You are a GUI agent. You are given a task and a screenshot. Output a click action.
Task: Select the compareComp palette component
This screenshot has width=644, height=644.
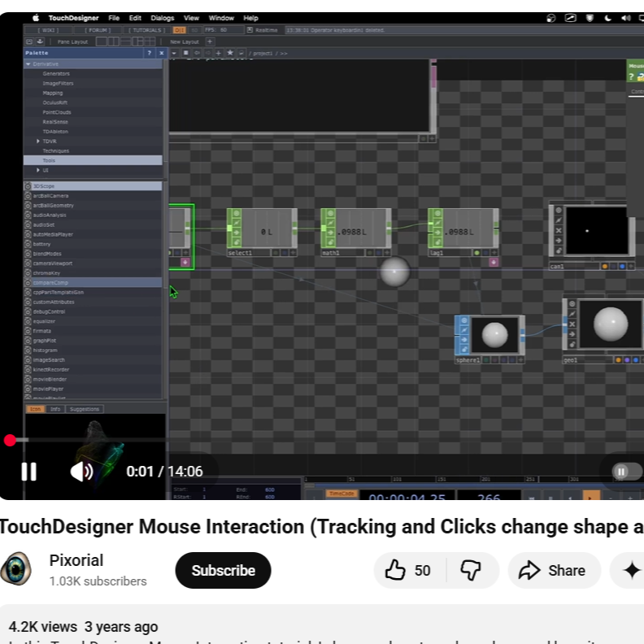(x=93, y=283)
